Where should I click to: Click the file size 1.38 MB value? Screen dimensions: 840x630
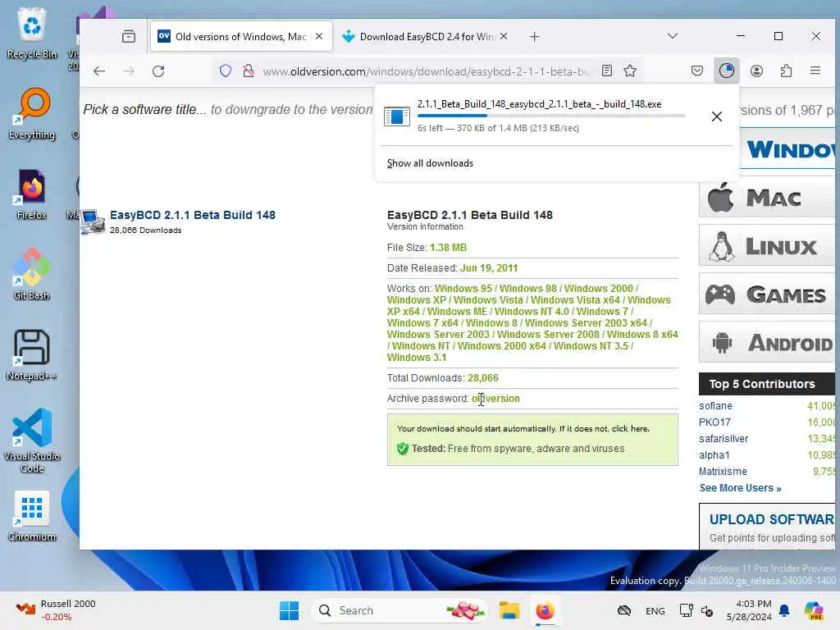coord(448,248)
